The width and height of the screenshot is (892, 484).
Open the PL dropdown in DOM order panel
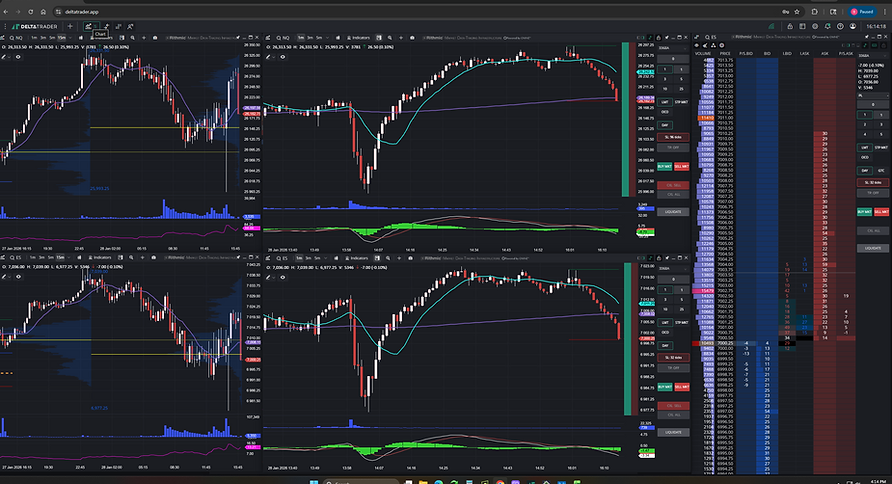(x=873, y=96)
